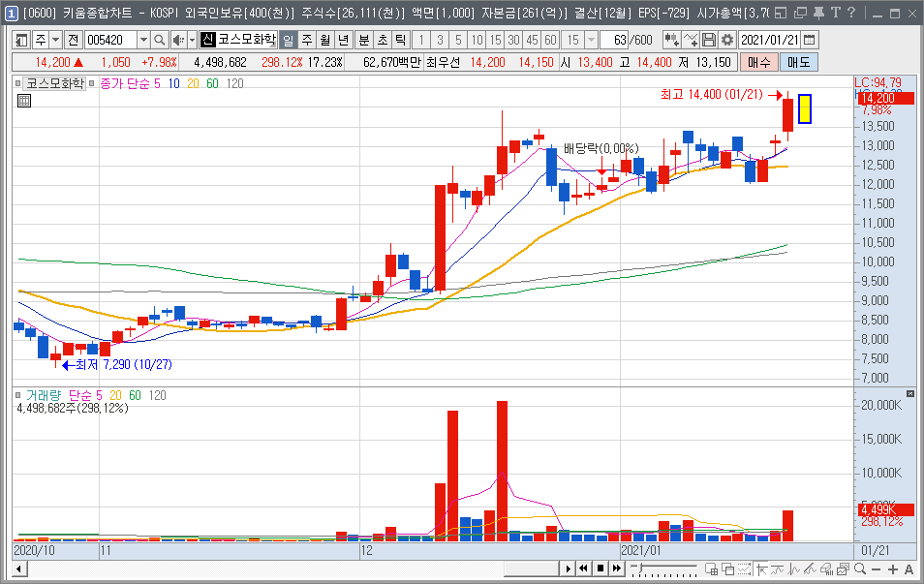Select interval preset 45

pos(532,40)
